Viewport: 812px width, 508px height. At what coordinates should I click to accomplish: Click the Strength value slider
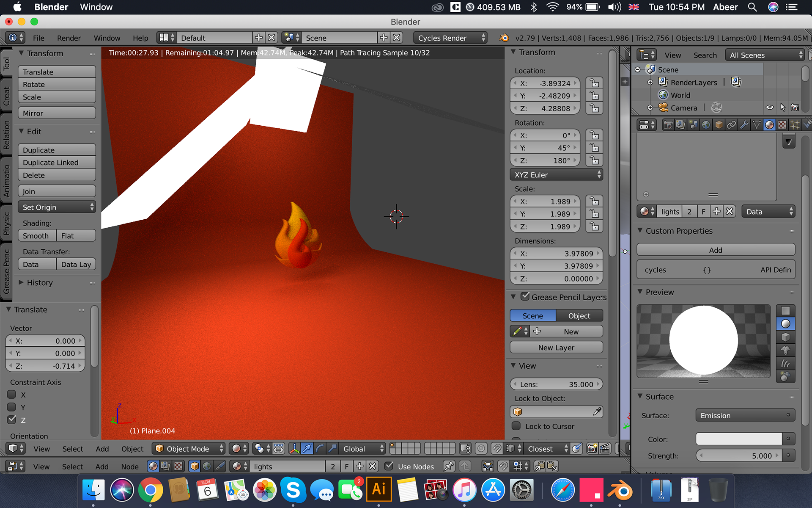pos(738,456)
